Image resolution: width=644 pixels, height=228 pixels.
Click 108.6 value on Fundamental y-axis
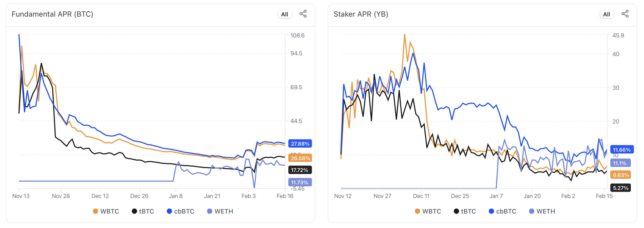297,36
